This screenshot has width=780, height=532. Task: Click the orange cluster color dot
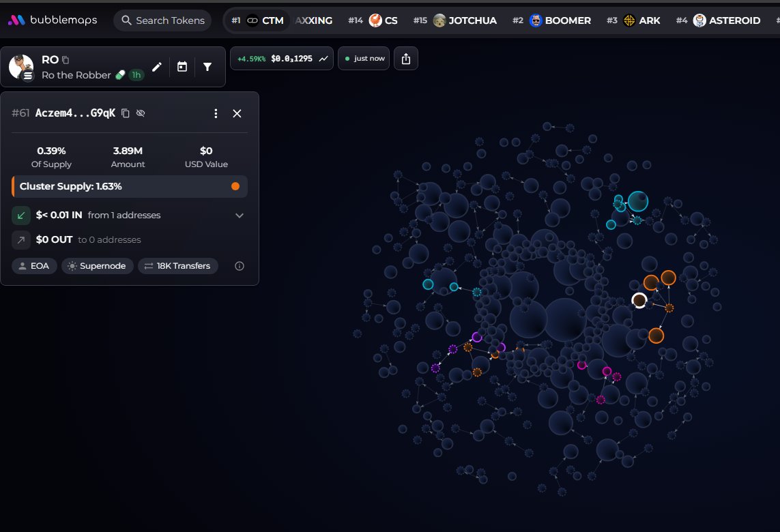tap(235, 186)
